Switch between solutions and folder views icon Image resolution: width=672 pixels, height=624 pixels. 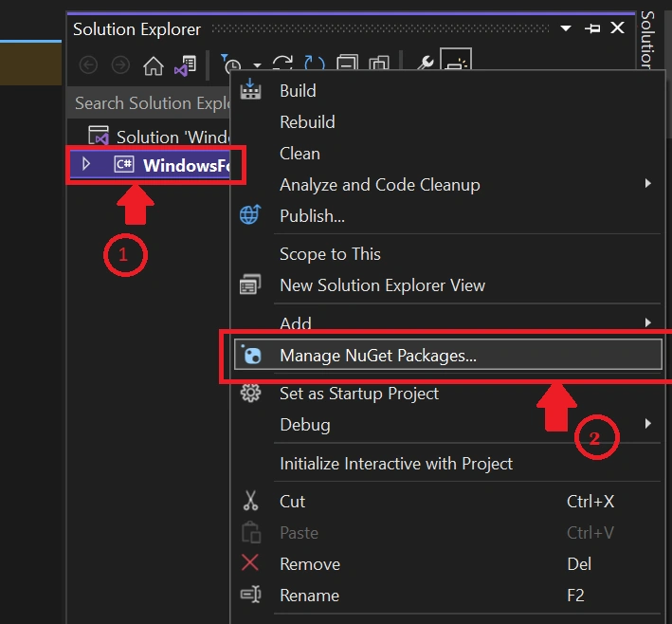tap(185, 65)
